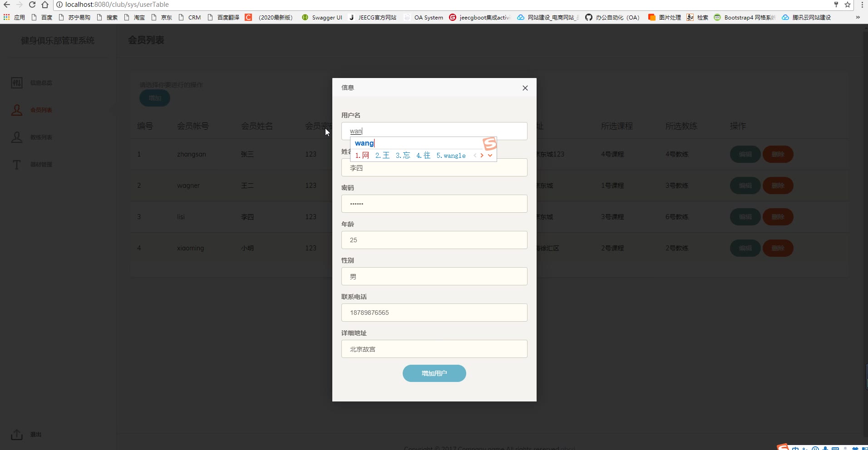Click the 退出 logout icon
The width and height of the screenshot is (868, 450).
tap(17, 435)
